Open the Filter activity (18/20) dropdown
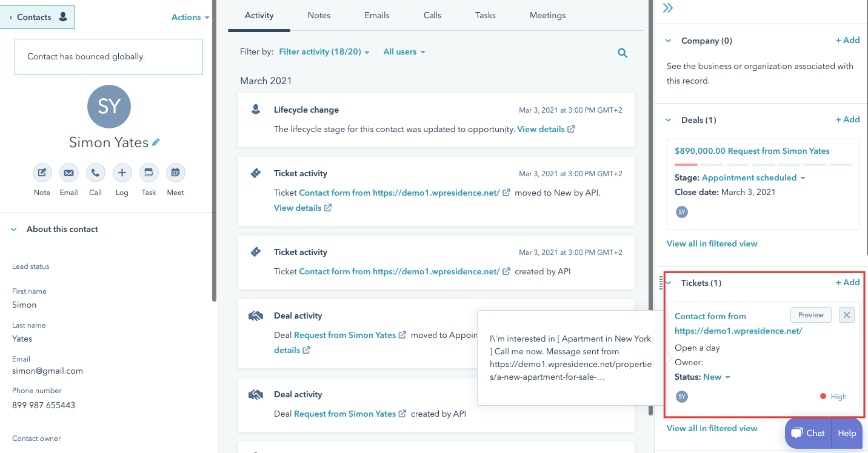The height and width of the screenshot is (453, 868). pos(324,52)
